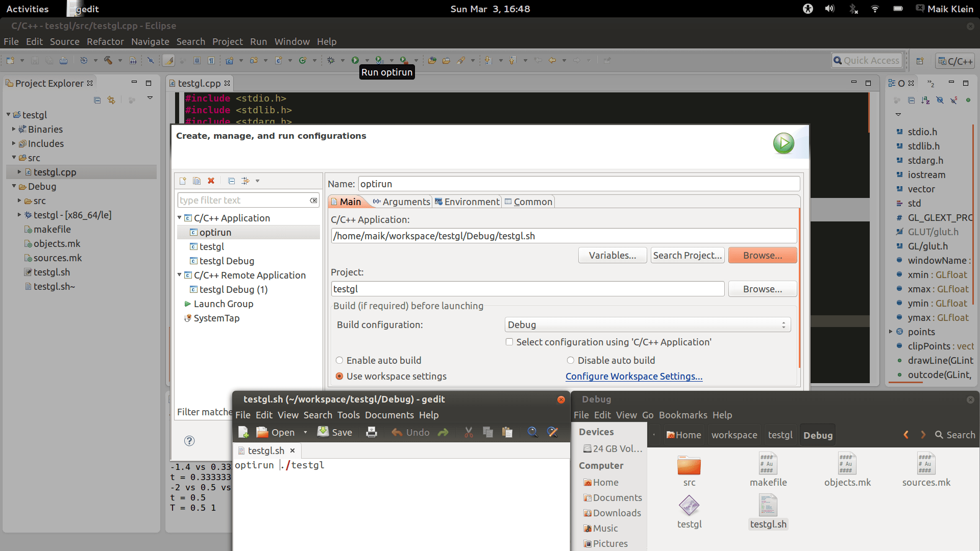Viewport: 980px width, 551px height.
Task: Delete the selected launch configuration
Action: (x=211, y=181)
